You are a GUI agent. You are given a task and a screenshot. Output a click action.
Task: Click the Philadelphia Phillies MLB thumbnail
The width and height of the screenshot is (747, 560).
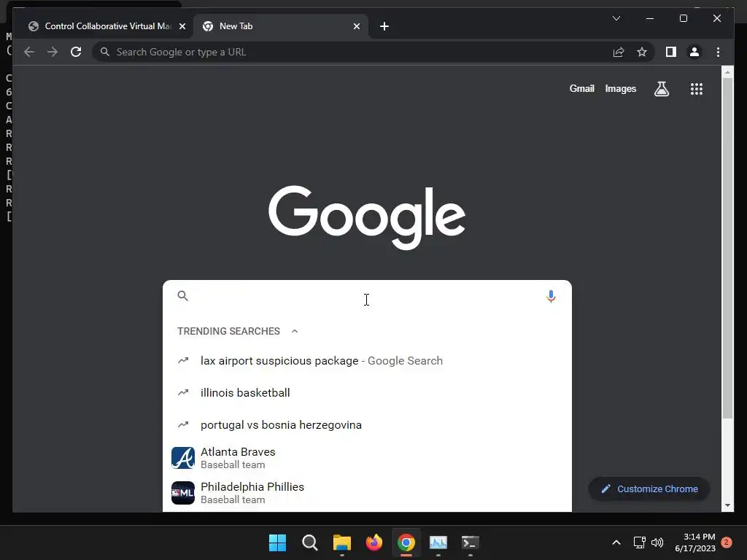(x=183, y=493)
